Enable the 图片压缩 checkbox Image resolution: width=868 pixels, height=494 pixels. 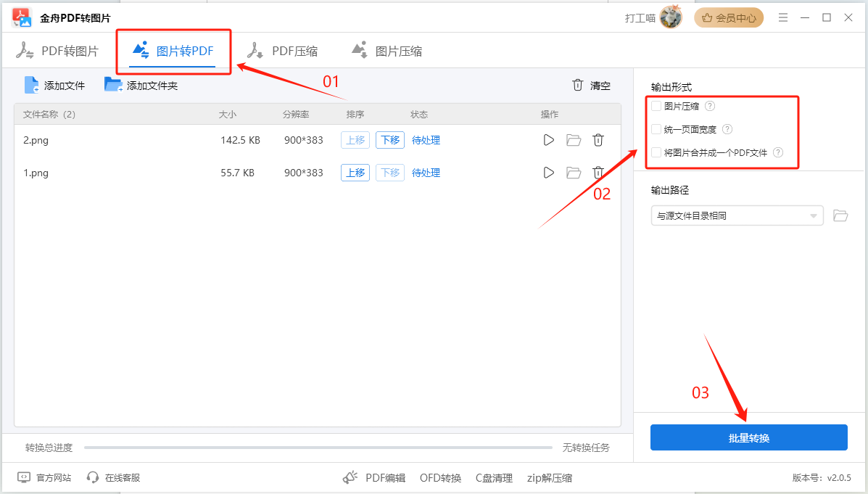pyautogui.click(x=658, y=106)
